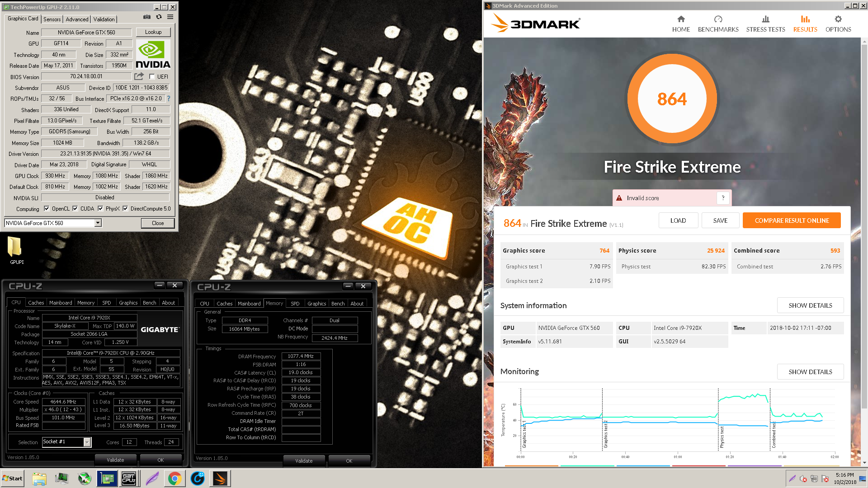Click the BIOS share/export arrow icon

click(x=139, y=76)
